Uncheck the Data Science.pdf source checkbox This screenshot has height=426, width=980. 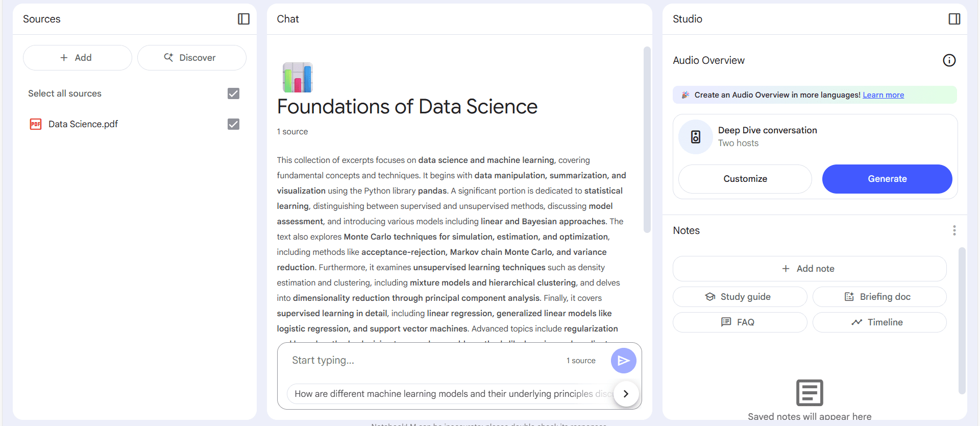[233, 124]
